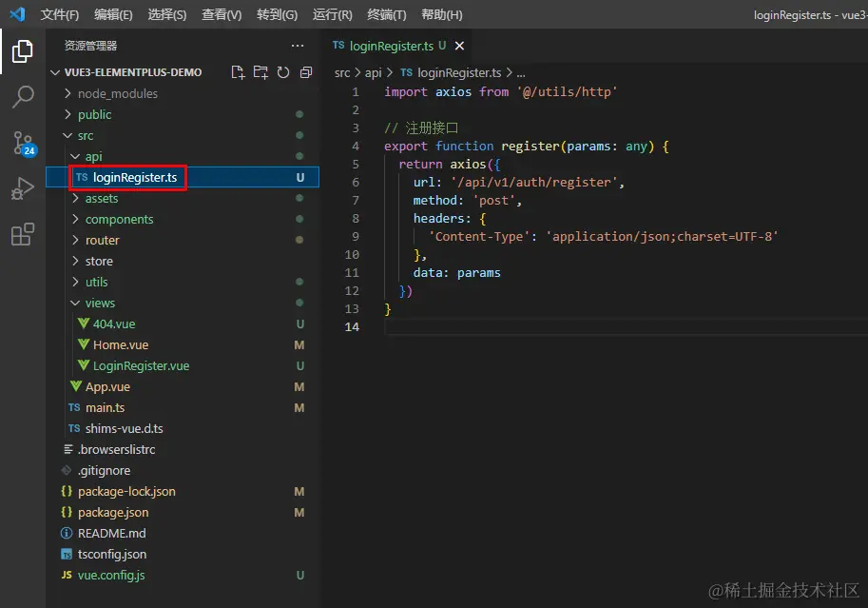Open explorer more actions menu
Screen dimensions: 868x608
(x=298, y=46)
